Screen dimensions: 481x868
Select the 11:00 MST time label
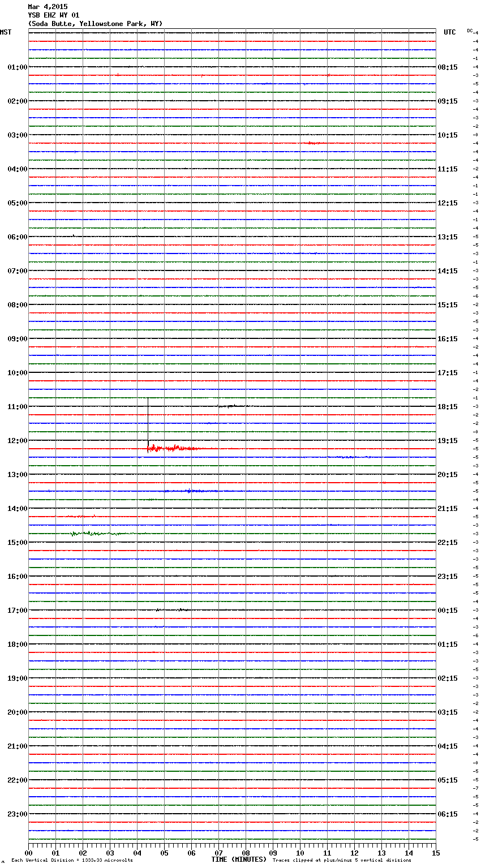pyautogui.click(x=17, y=407)
